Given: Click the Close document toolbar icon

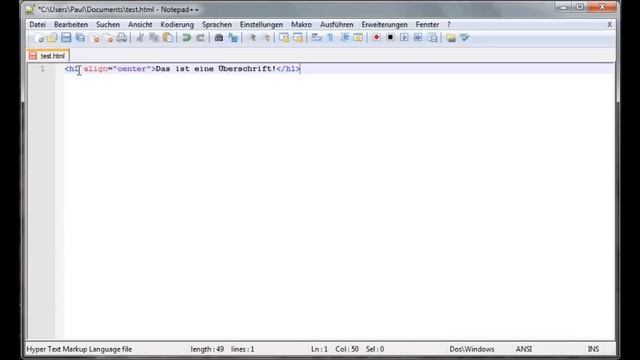Looking at the screenshot, I should 96,38.
